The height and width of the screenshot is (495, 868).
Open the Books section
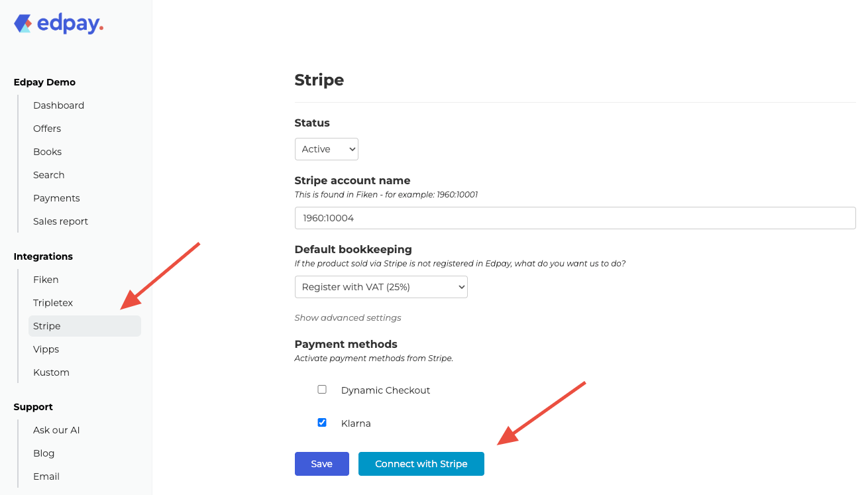click(47, 152)
